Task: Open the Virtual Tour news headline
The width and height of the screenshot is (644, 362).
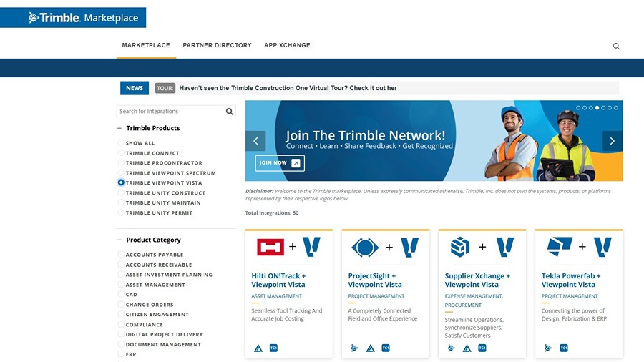Action: pyautogui.click(x=288, y=88)
